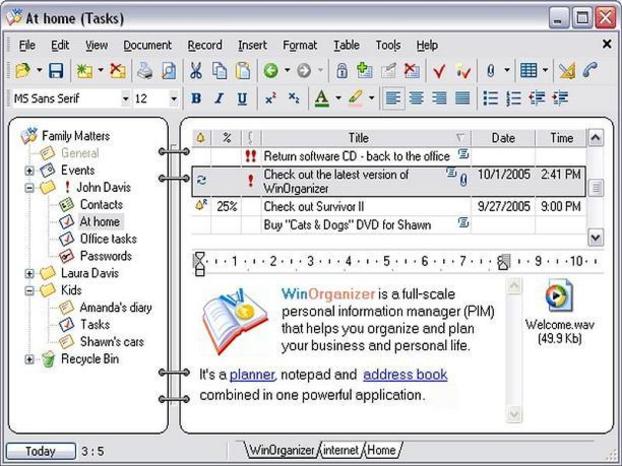Toggle Italic formatting

tap(219, 98)
